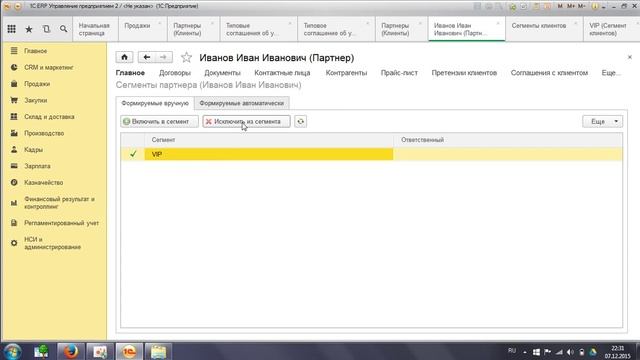Open the Документы link
Image resolution: width=640 pixels, height=360 pixels.
click(x=222, y=73)
